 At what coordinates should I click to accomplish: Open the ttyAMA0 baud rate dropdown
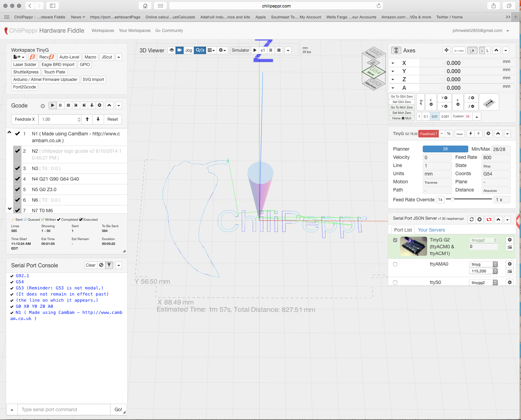484,271
